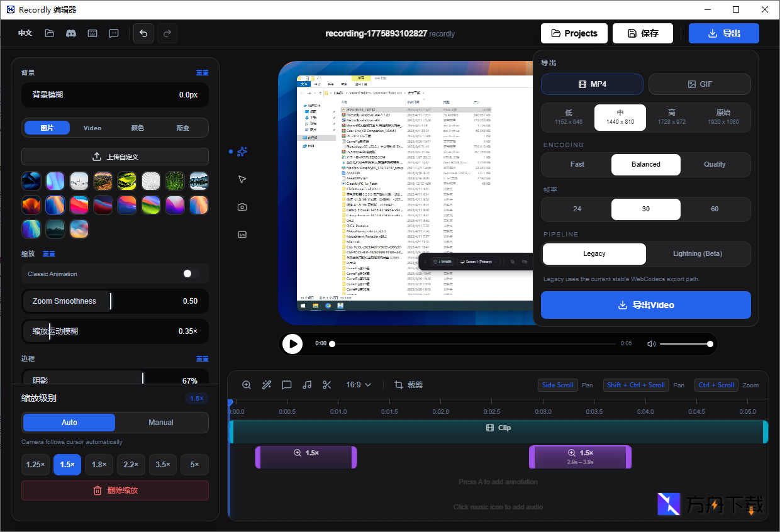
Task: Open the Discord icon link
Action: 71,33
